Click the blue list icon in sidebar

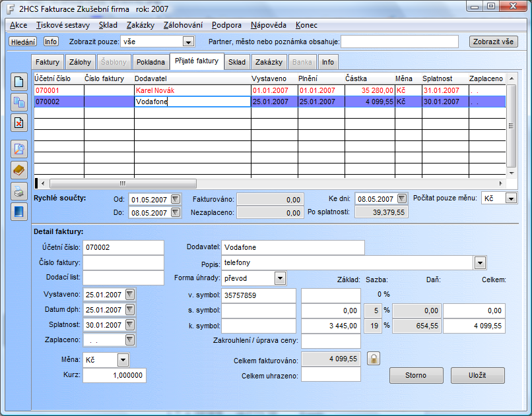point(18,212)
